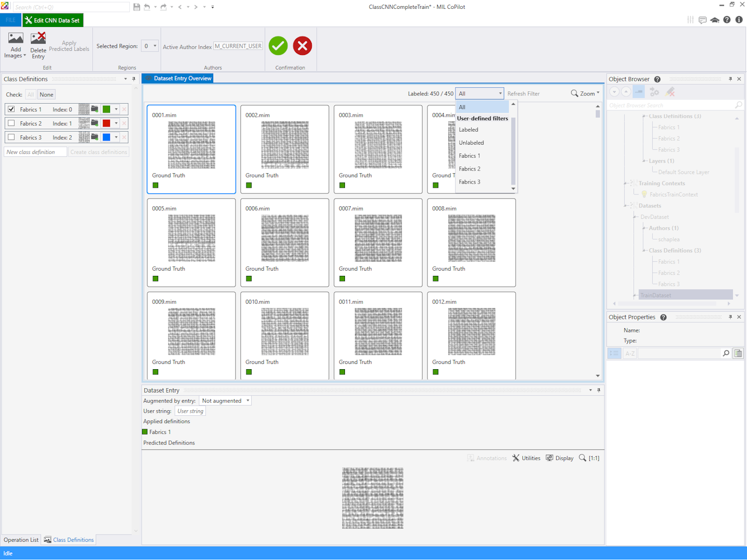Click the Delete Entry icon
Screen dimensions: 747x560
pos(38,39)
